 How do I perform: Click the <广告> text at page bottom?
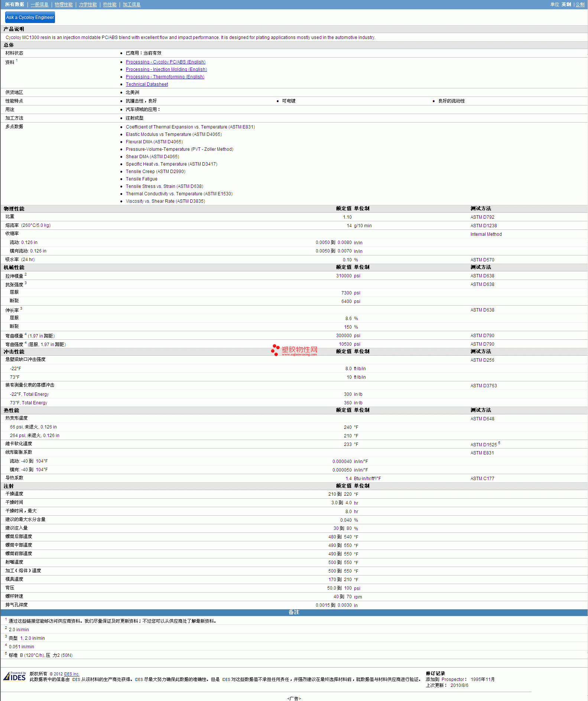coord(294,698)
